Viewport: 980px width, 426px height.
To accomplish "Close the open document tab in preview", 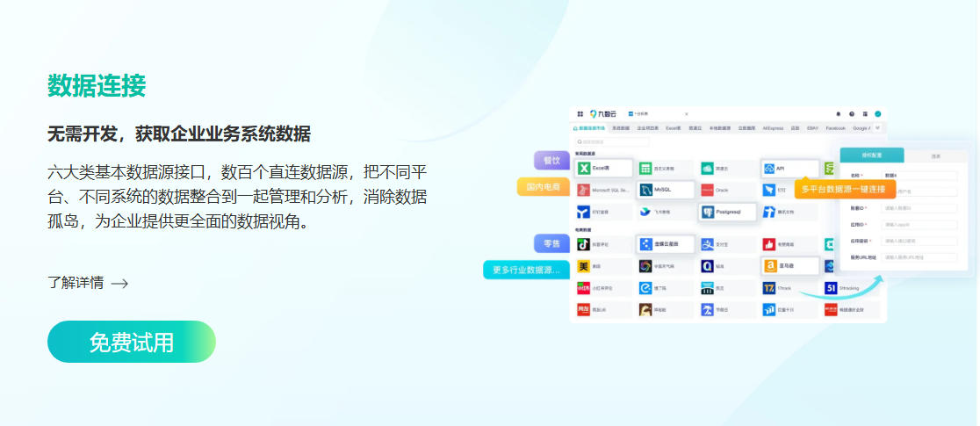I will click(686, 114).
